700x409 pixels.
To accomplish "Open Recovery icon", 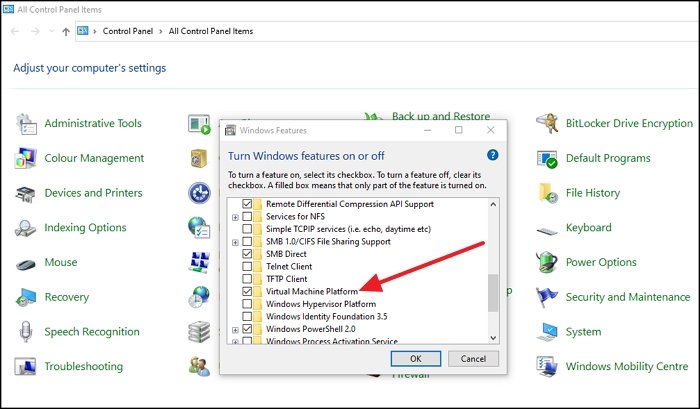I will (25, 297).
